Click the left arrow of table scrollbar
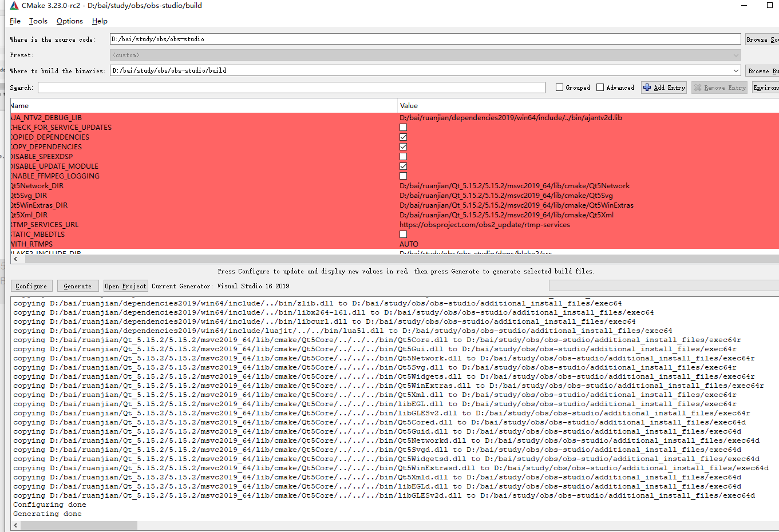The height and width of the screenshot is (532, 779). [15, 259]
